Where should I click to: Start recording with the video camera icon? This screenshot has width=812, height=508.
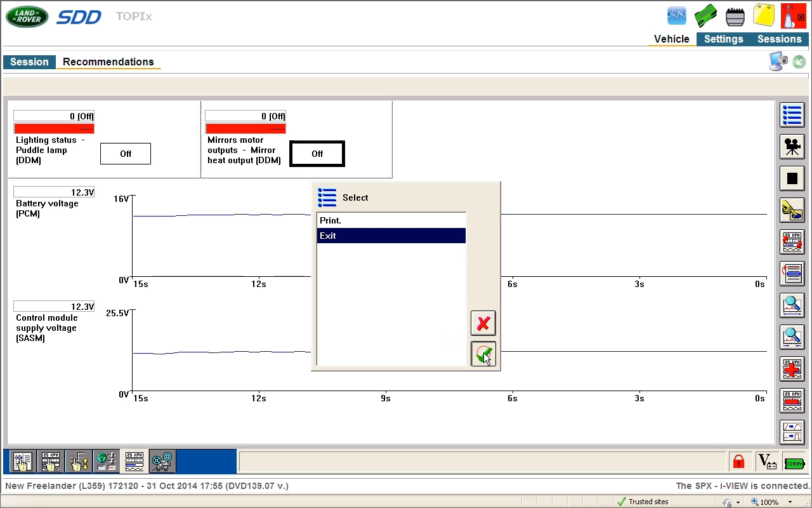(x=792, y=147)
